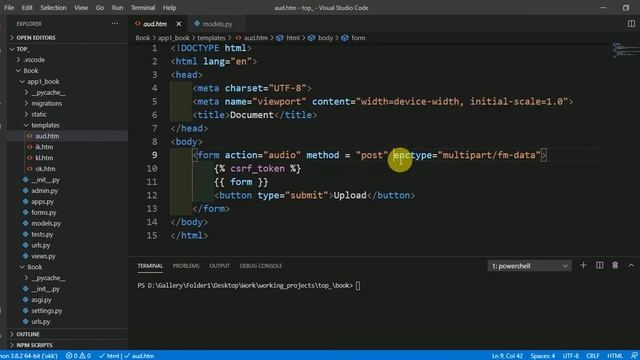Switch to the Output panel tab
640x360 pixels.
(220, 266)
